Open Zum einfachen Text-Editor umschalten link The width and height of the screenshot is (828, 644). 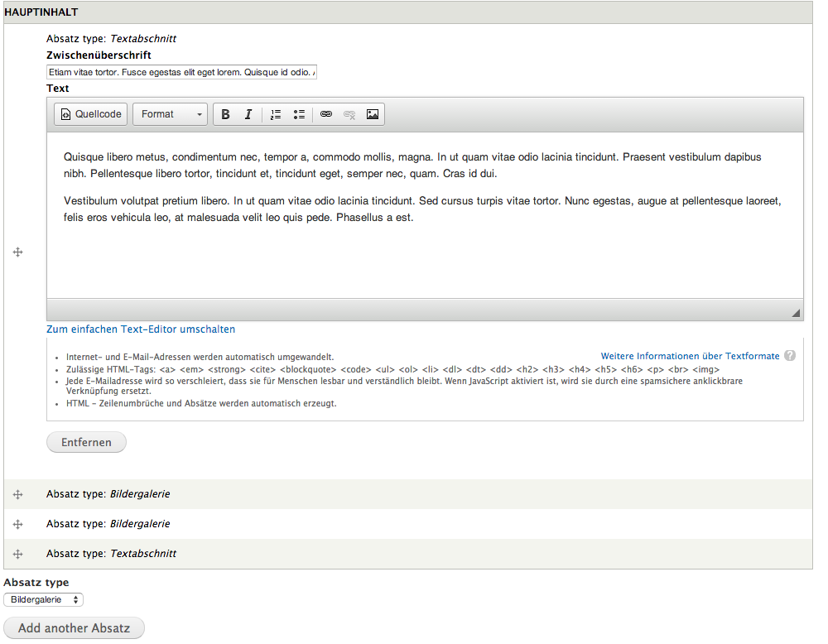(x=141, y=329)
